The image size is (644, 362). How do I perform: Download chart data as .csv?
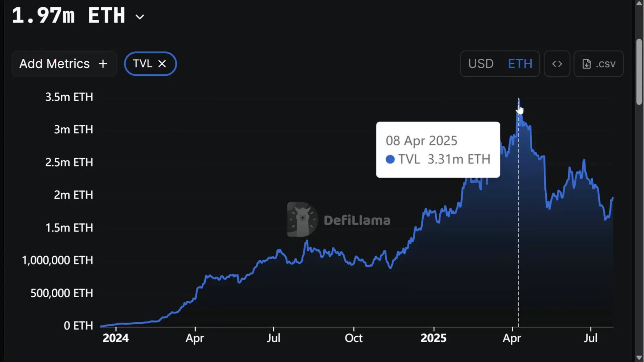599,64
